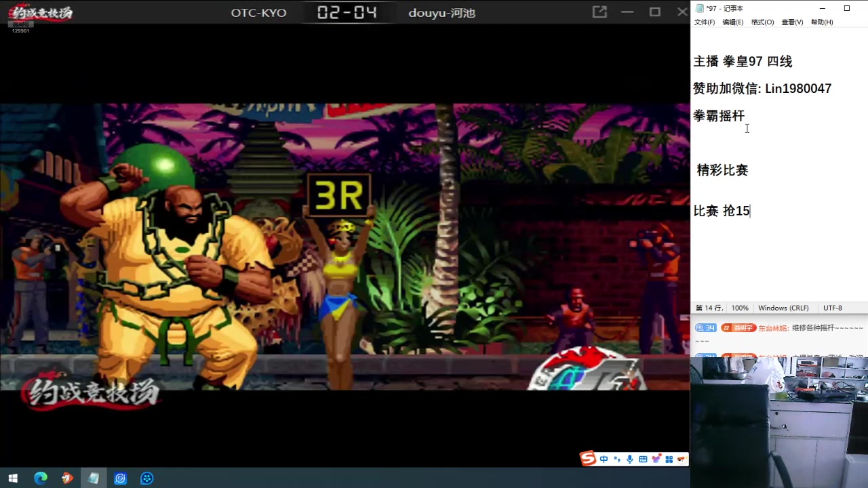Toggle punctuation mode on Sogou bar
868x488 pixels.
point(616,459)
